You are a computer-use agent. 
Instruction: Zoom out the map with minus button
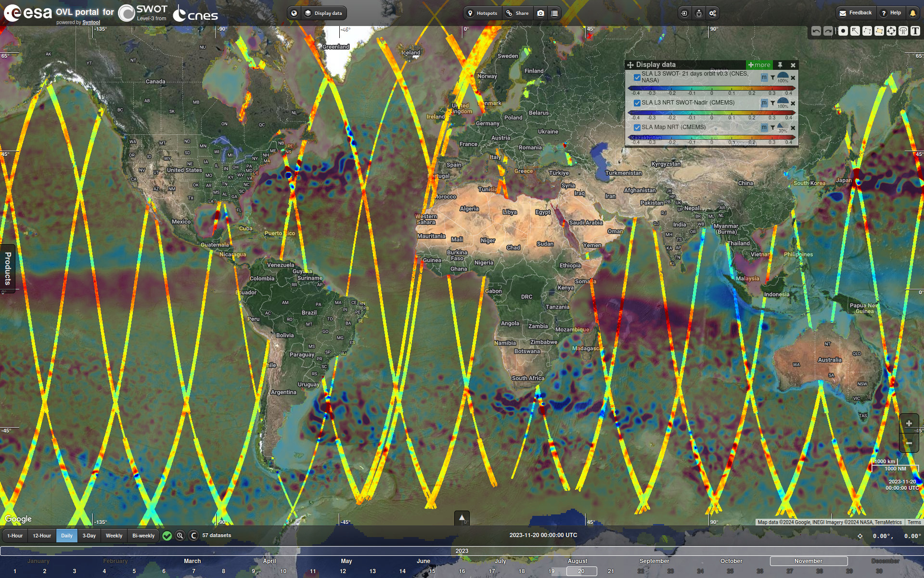click(909, 443)
